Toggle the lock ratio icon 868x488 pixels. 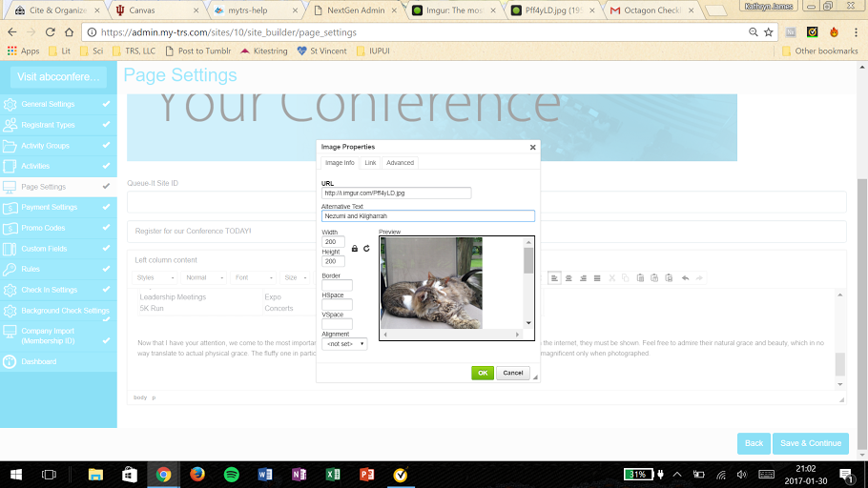[355, 248]
